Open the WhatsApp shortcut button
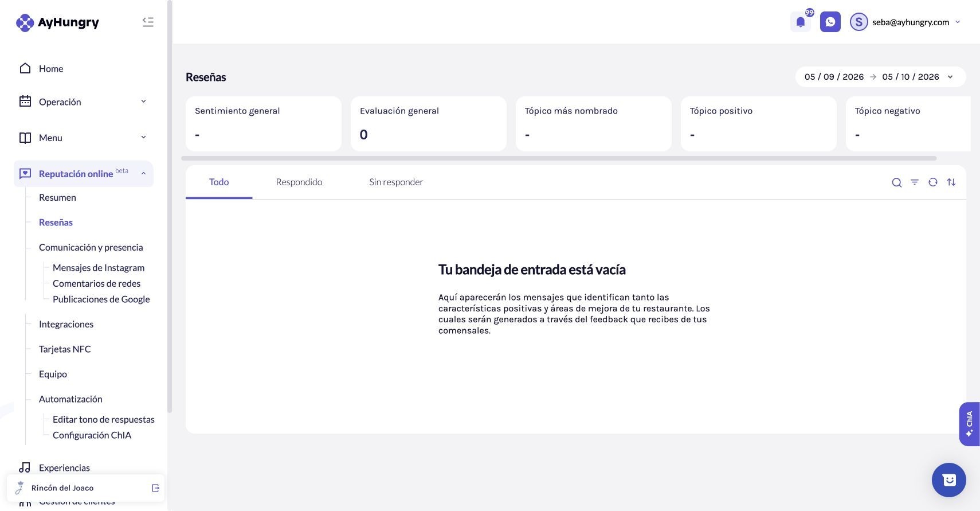 830,22
